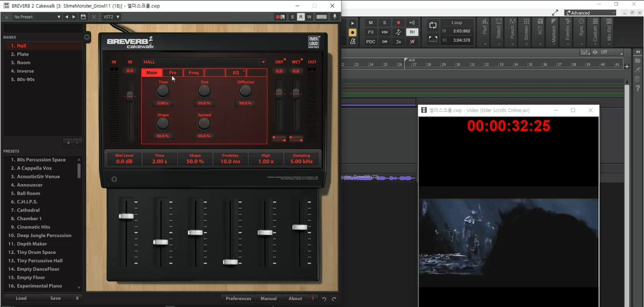The image size is (644, 307).
Task: Toggle the PDC override button
Action: [371, 42]
